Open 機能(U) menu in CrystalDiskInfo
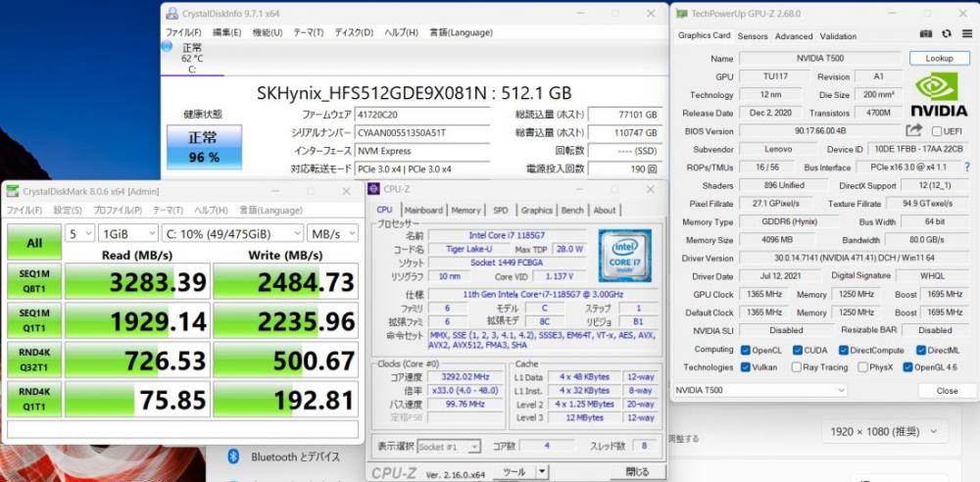The width and height of the screenshot is (980, 482). point(268,32)
